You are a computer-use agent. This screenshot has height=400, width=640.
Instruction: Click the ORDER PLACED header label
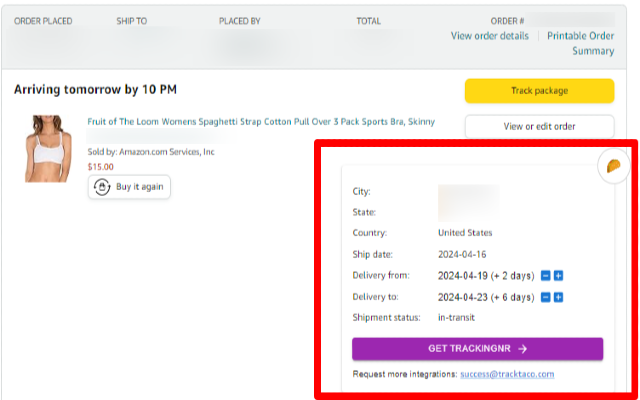pyautogui.click(x=43, y=21)
